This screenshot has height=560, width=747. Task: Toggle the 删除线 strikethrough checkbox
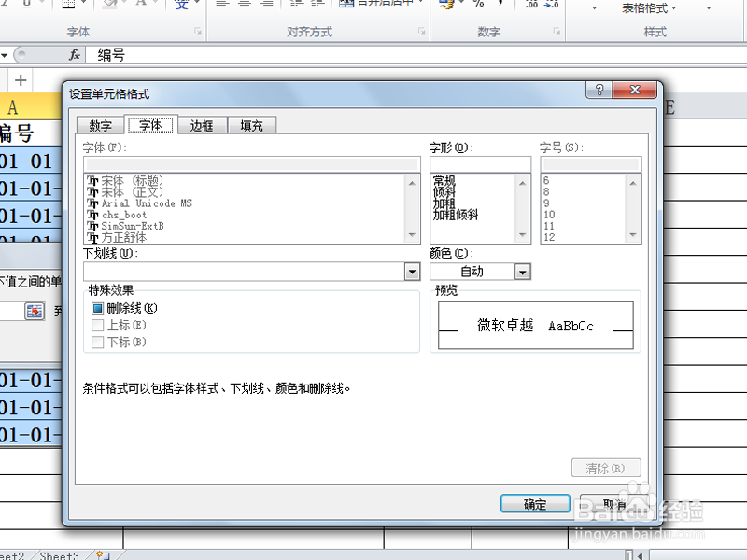point(97,308)
